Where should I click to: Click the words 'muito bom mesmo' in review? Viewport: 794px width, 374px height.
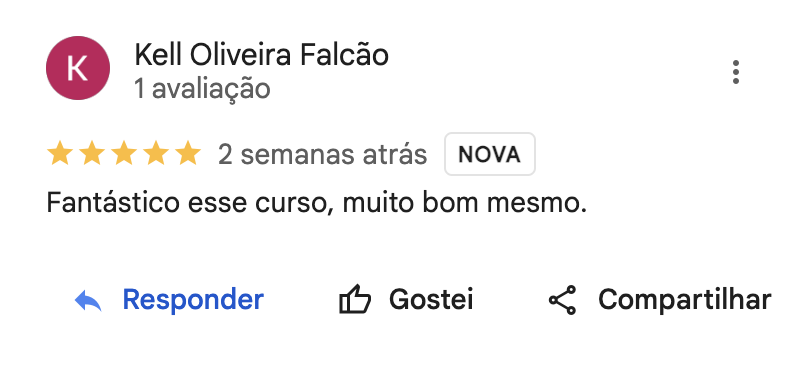[464, 203]
